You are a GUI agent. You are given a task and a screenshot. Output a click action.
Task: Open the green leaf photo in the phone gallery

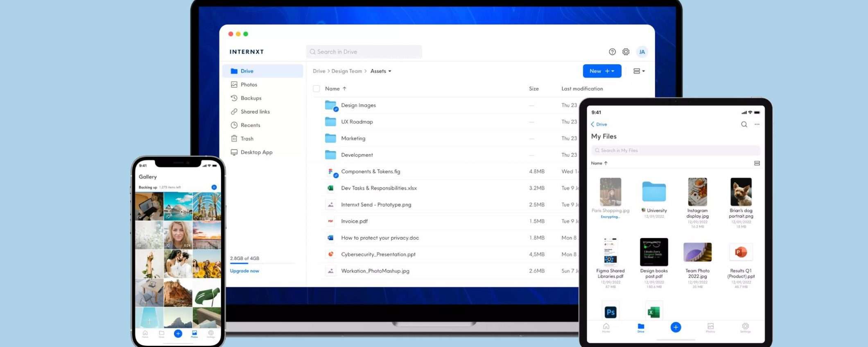click(x=207, y=293)
